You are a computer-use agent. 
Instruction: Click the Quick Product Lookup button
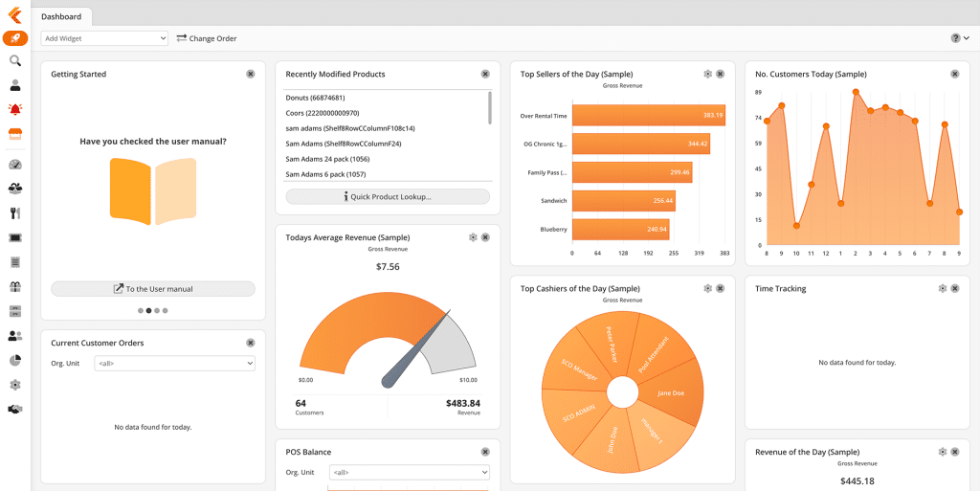388,196
